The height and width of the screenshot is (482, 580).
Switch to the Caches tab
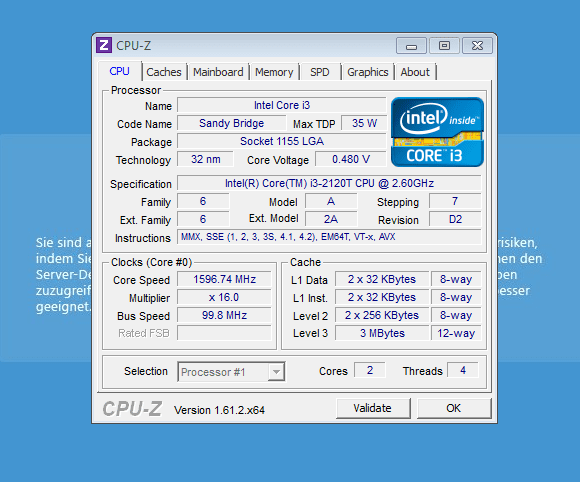pos(164,72)
